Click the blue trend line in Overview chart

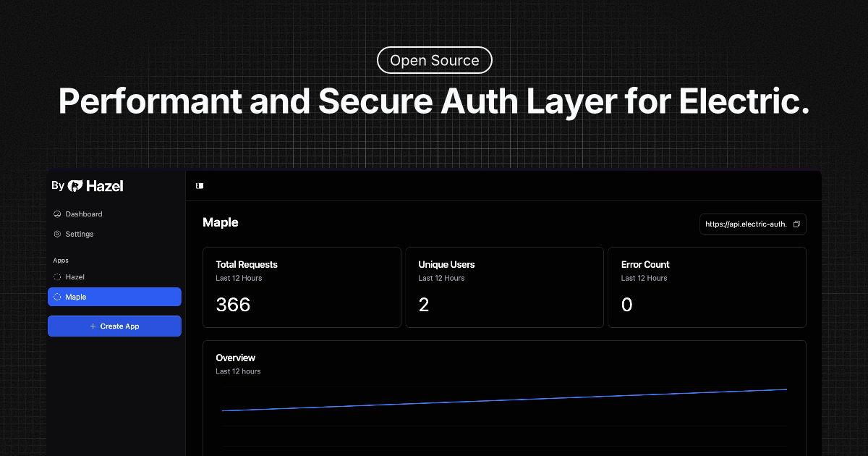point(506,400)
